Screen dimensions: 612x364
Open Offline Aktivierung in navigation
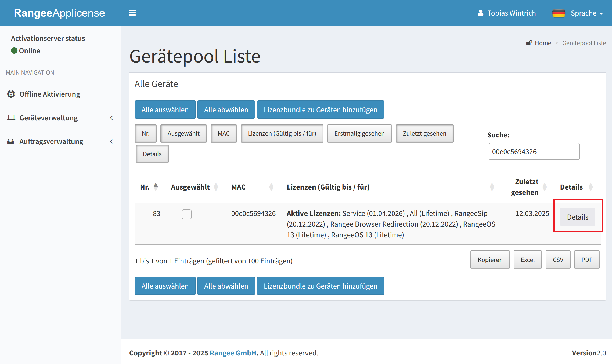pos(50,94)
